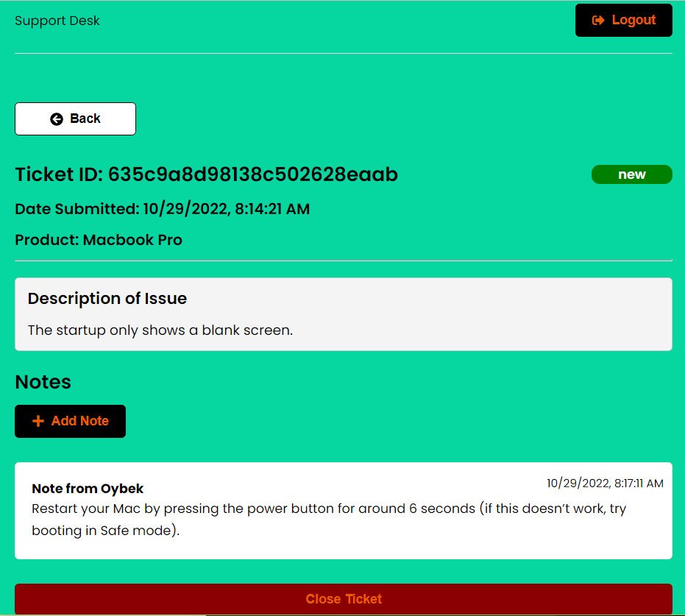Screen dimensions: 685x616
Task: Click the back arrow icon
Action: pos(55,118)
